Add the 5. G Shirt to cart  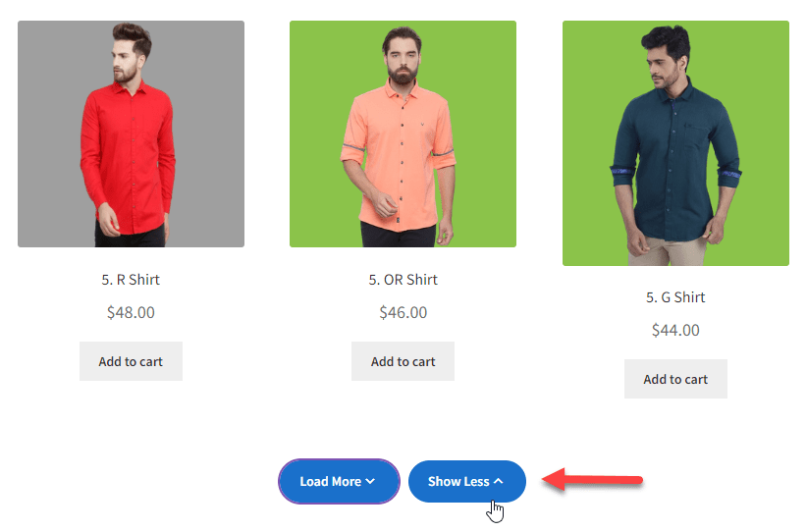click(x=675, y=379)
